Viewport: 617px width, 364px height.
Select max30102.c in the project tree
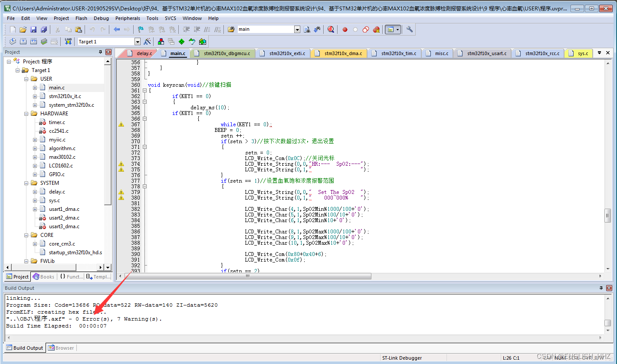click(x=62, y=157)
